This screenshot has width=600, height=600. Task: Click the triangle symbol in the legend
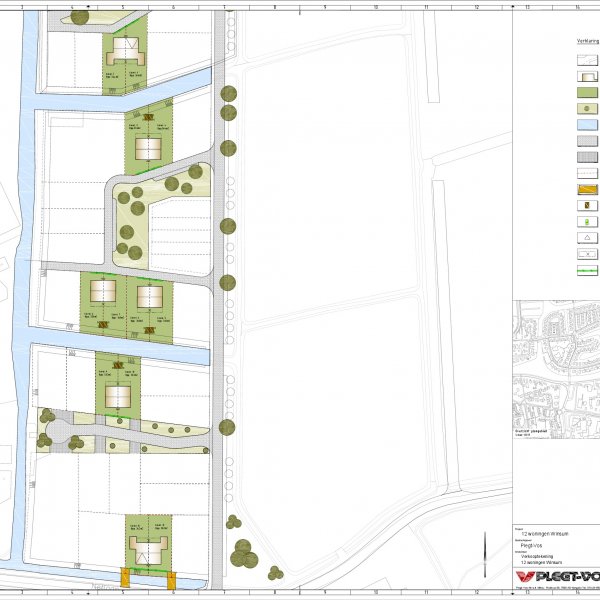[587, 238]
